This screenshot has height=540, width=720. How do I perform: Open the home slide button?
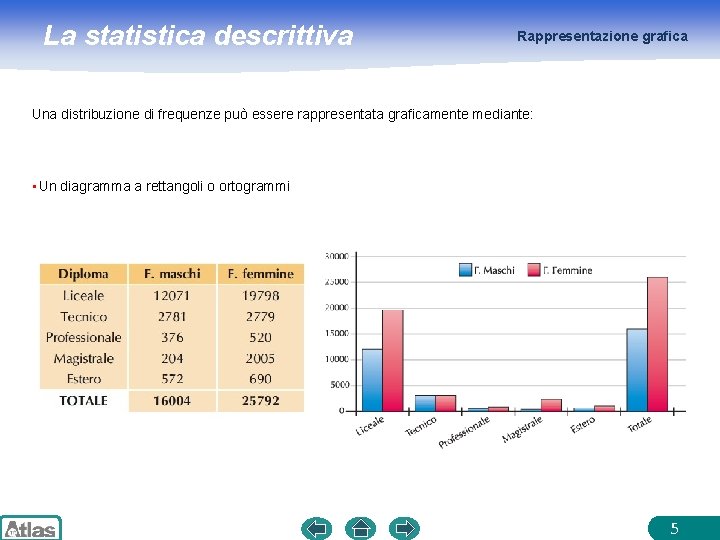360,528
